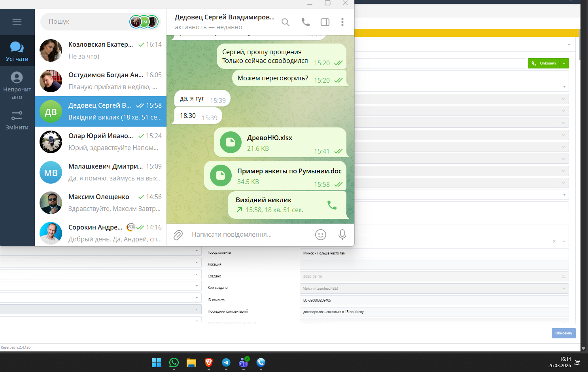Open the dropdown arrow beside Unknown button
This screenshot has width=588, height=372.
[564, 63]
